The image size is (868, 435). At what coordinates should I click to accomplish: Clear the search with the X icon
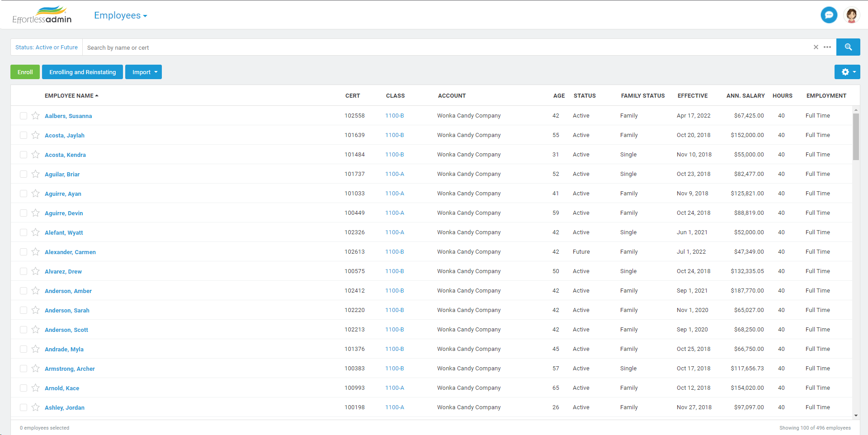coord(816,47)
